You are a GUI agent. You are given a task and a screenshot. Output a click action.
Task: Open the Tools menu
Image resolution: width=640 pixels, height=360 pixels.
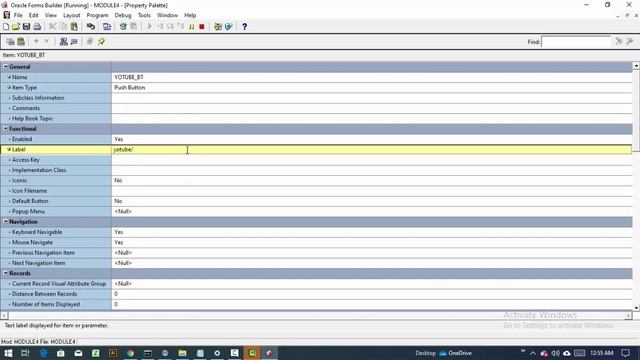(144, 15)
